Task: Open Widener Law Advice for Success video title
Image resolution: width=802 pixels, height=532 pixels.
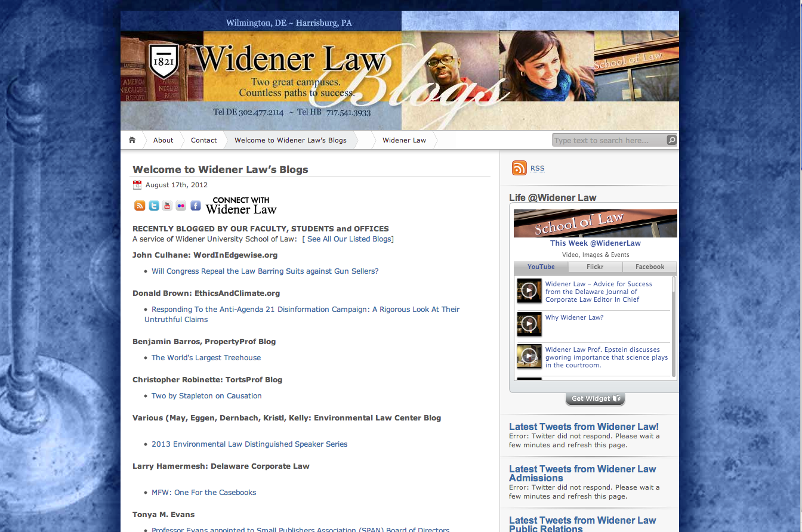Action: pyautogui.click(x=599, y=292)
